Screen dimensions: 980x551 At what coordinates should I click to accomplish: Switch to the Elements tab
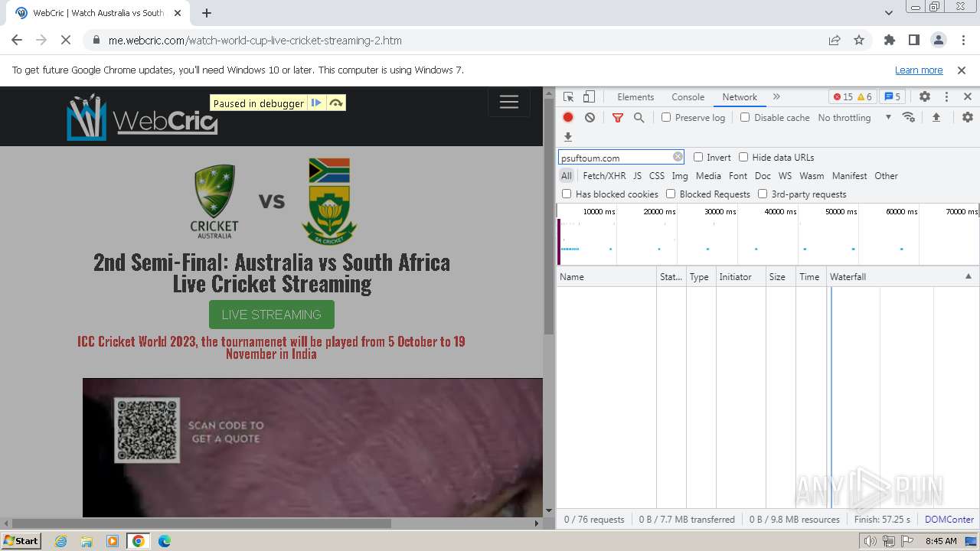[x=635, y=97]
